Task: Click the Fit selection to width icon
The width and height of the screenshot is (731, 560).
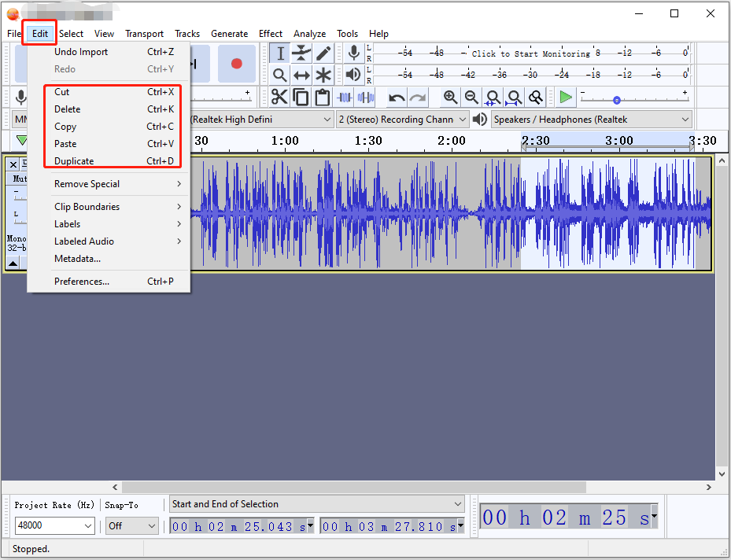Action: [493, 98]
